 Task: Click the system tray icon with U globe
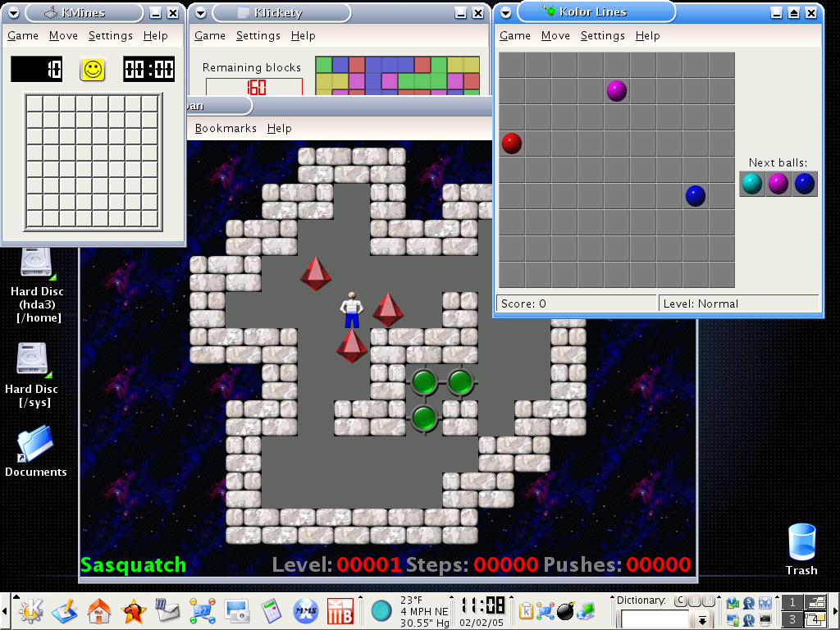pos(749,620)
